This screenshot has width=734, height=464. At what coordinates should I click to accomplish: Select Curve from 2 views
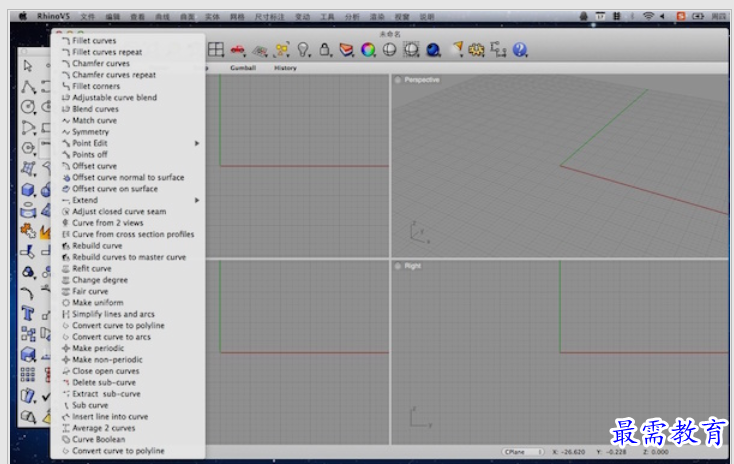click(x=108, y=223)
